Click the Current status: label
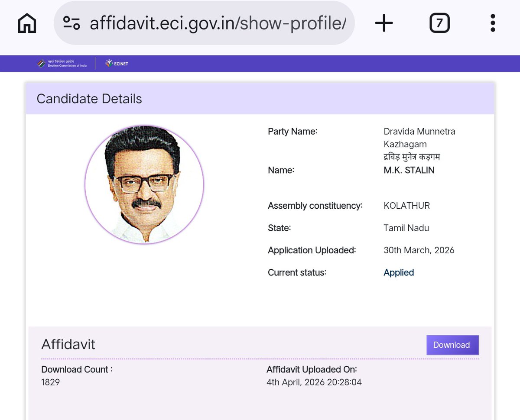The height and width of the screenshot is (420, 520). pyautogui.click(x=297, y=272)
